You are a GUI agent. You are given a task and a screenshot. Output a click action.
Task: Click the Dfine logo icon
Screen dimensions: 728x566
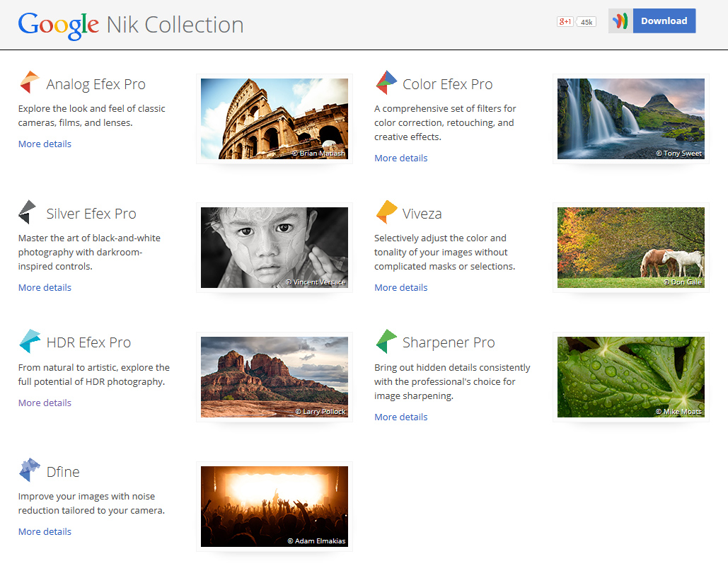pyautogui.click(x=29, y=470)
